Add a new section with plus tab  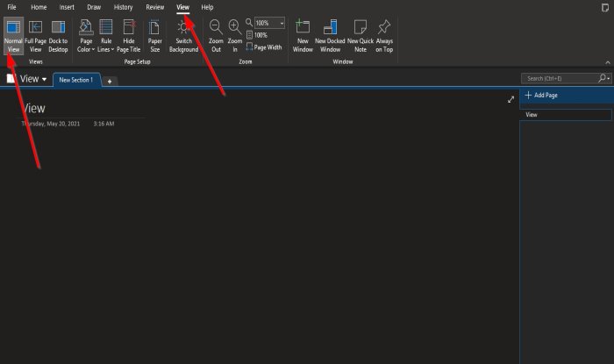[110, 82]
